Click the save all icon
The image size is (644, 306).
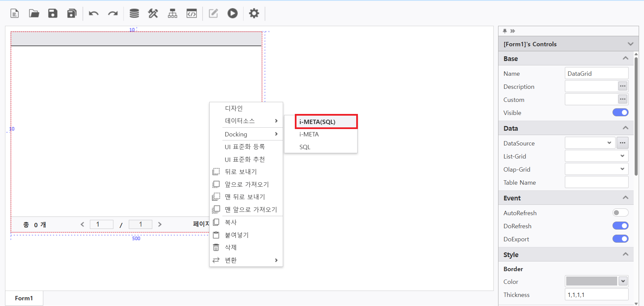point(72,13)
